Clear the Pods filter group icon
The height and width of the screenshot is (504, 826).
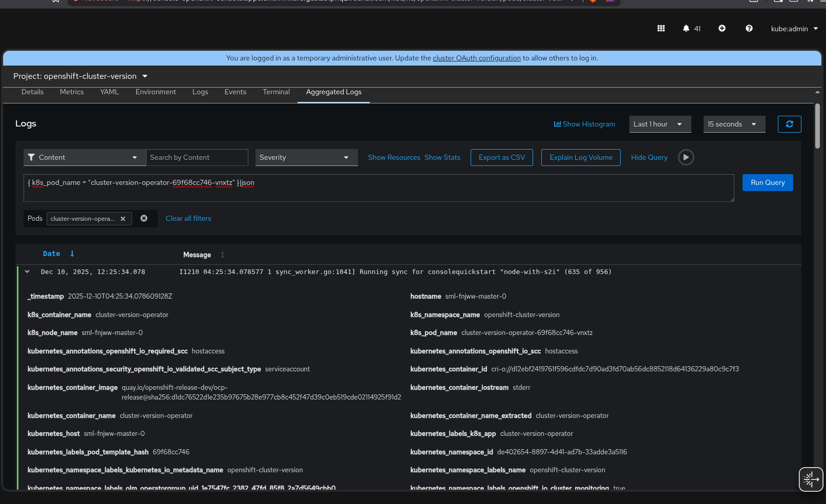point(144,218)
